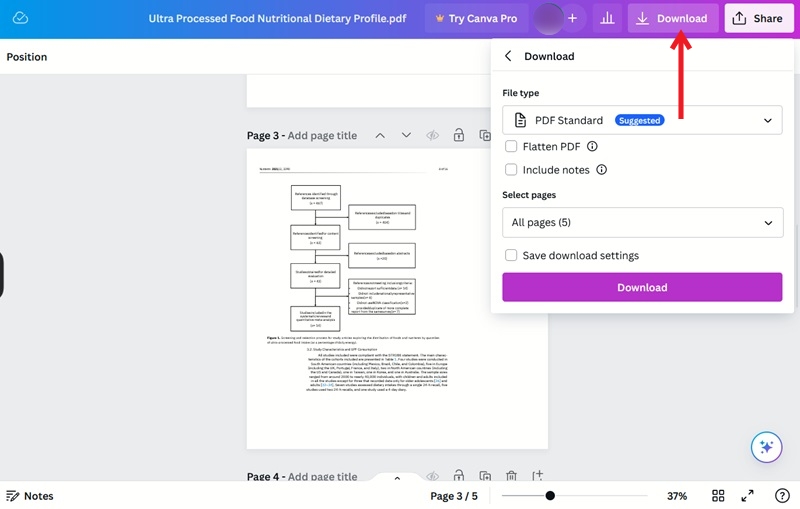Screen dimensions: 800x509
Task: Lock Page 4
Action: click(459, 476)
